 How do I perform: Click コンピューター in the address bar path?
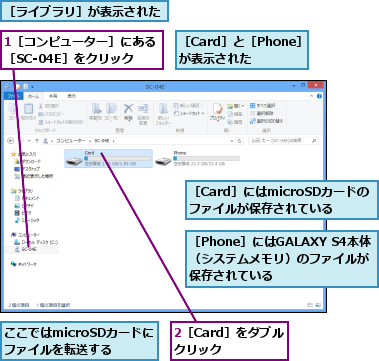pos(71,141)
